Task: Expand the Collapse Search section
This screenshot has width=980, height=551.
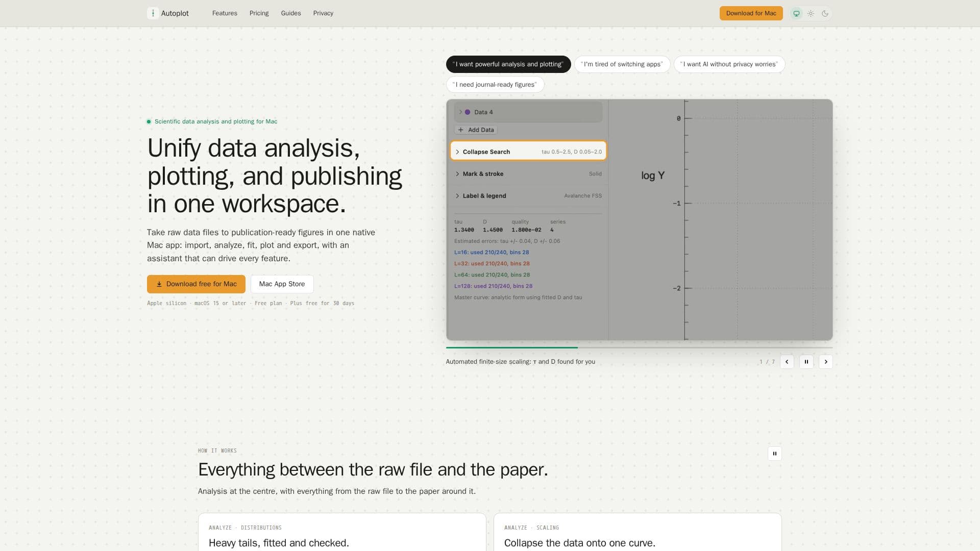Action: click(528, 152)
